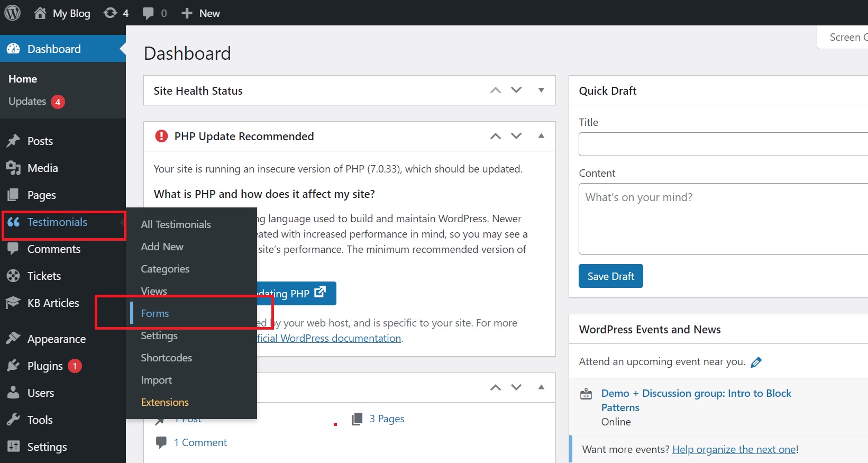Focus the Quick Draft Title field
The image size is (868, 463).
pyautogui.click(x=723, y=144)
